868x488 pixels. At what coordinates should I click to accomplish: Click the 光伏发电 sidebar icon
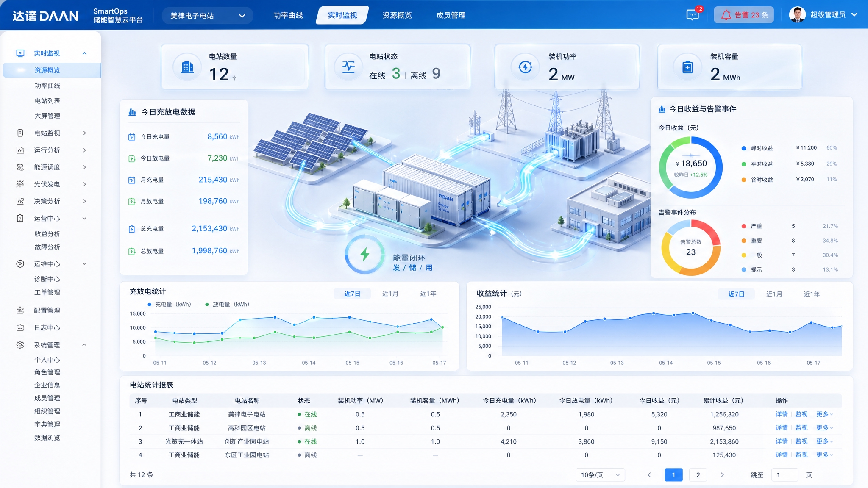[x=20, y=184]
